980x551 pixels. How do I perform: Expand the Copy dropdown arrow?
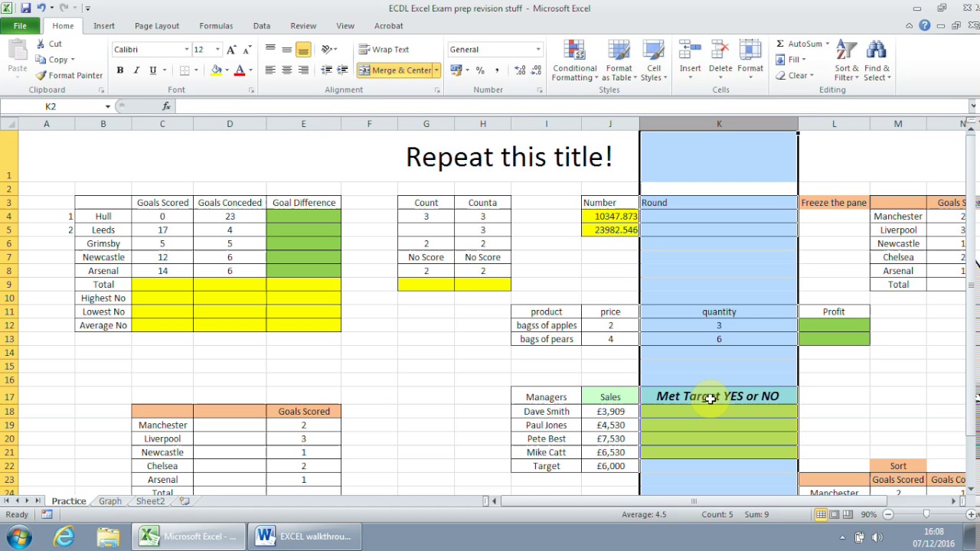tap(73, 60)
